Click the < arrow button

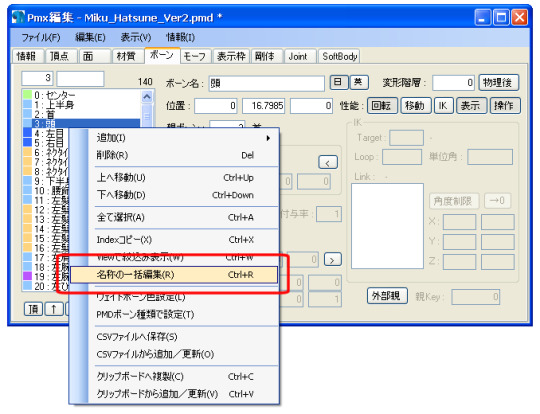point(328,162)
